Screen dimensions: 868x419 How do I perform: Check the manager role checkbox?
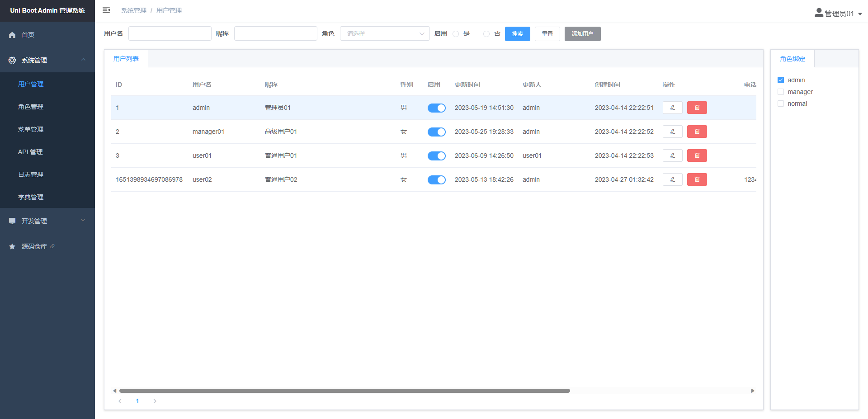[x=781, y=92]
